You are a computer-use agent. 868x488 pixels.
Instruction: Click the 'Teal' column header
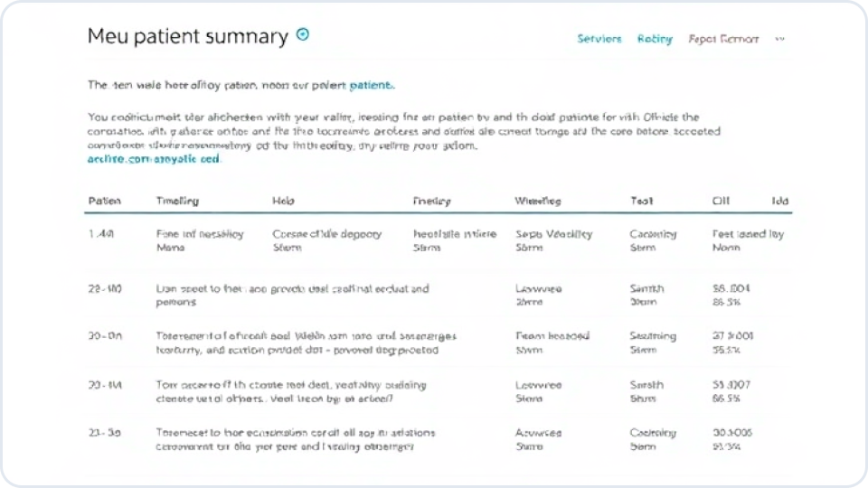641,201
